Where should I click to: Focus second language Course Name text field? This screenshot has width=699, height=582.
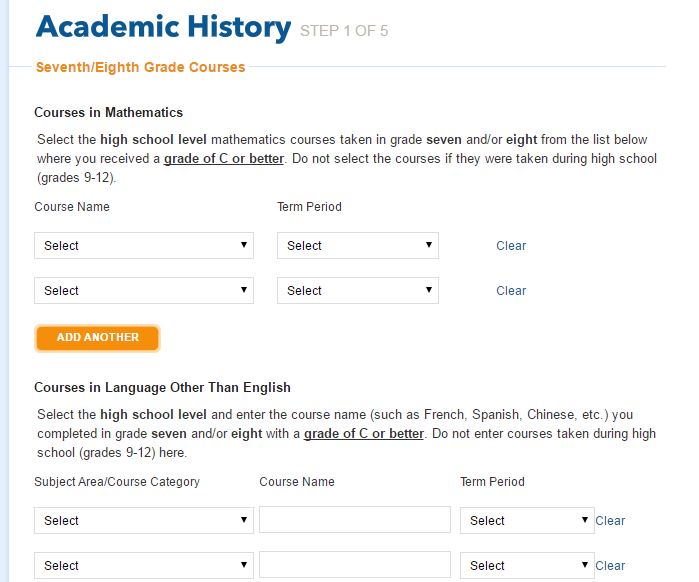[x=355, y=565]
